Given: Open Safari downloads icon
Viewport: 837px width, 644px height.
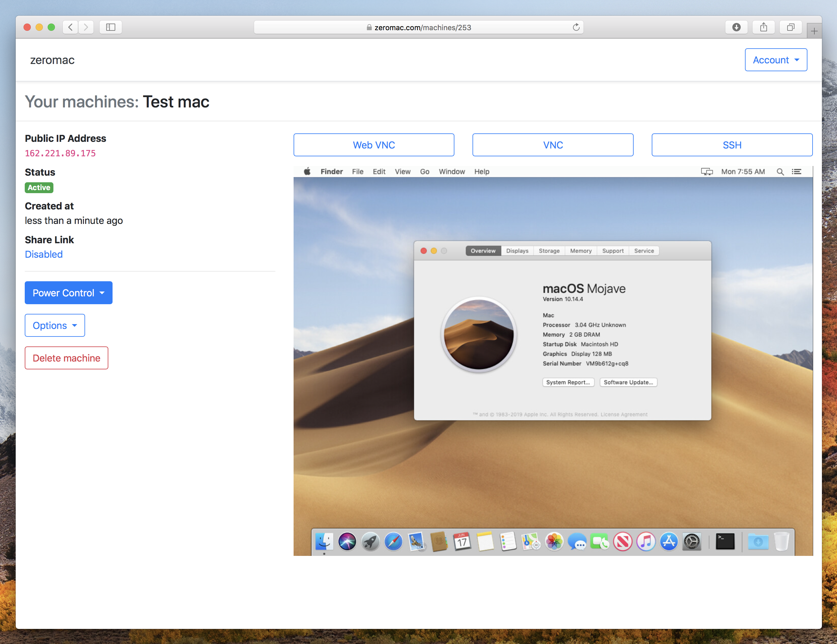Looking at the screenshot, I should tap(736, 27).
